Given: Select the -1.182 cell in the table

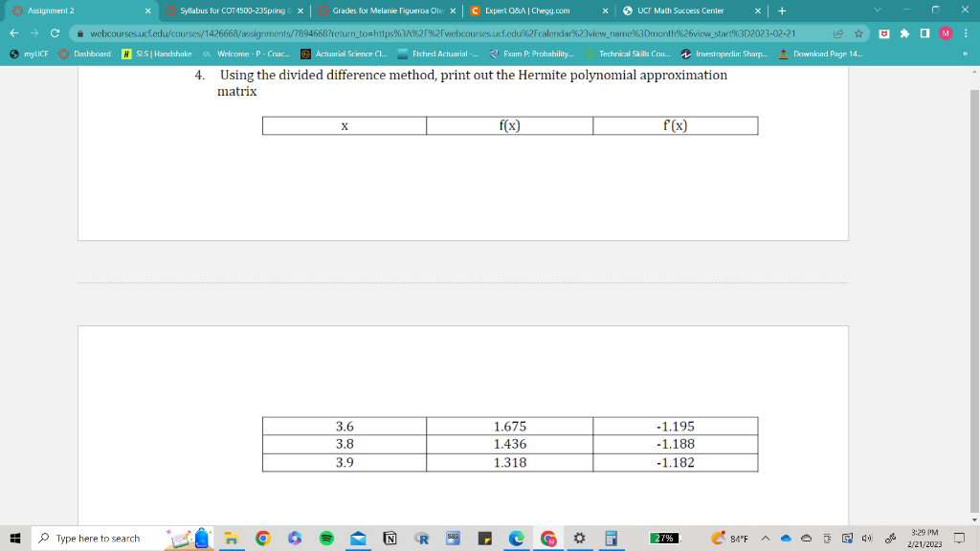Looking at the screenshot, I should (675, 462).
